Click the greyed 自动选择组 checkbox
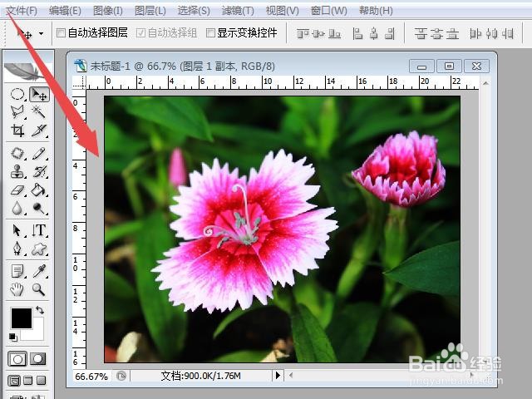This screenshot has width=532, height=399. (140, 33)
